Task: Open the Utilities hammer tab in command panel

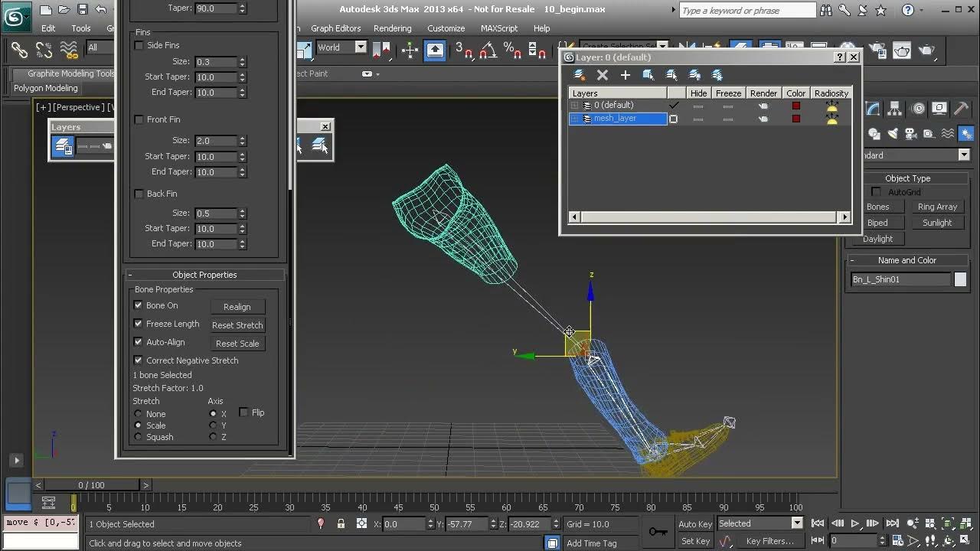Action: click(x=961, y=109)
